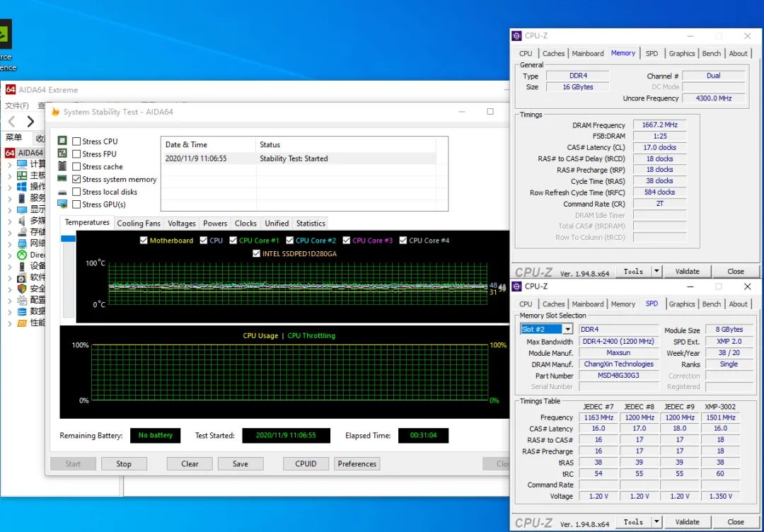Click the AIDA64 back navigation arrow
The height and width of the screenshot is (532, 764).
click(11, 122)
